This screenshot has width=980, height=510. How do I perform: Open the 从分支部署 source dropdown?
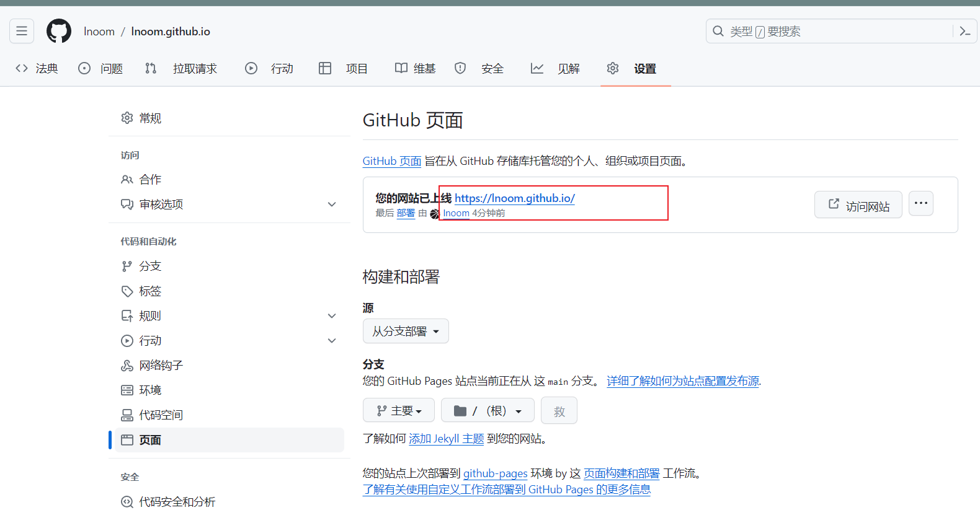coord(406,331)
